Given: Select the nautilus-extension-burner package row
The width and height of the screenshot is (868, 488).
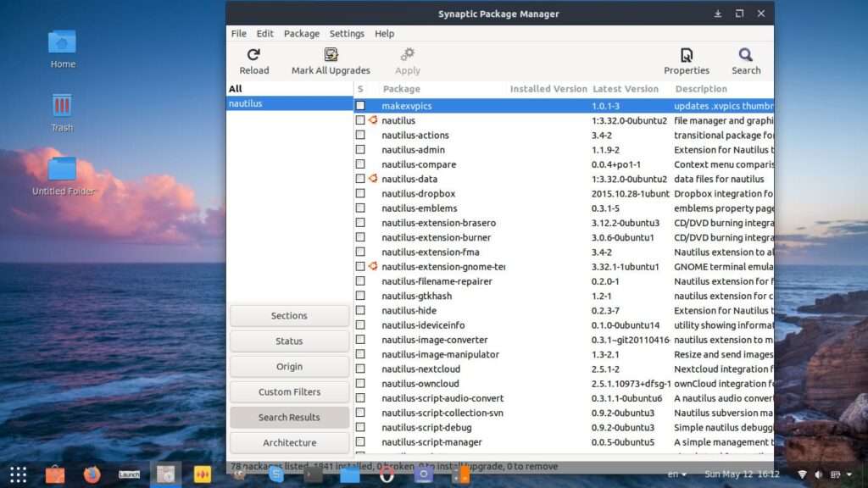Looking at the screenshot, I should click(564, 237).
